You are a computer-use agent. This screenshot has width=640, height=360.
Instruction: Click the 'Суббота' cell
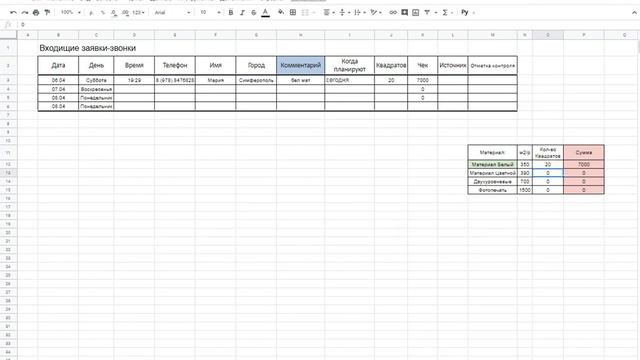point(96,80)
